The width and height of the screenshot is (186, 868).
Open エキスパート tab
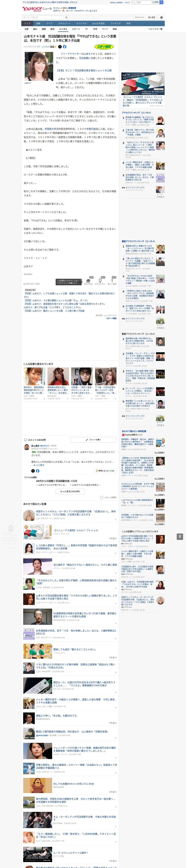click(x=64, y=24)
